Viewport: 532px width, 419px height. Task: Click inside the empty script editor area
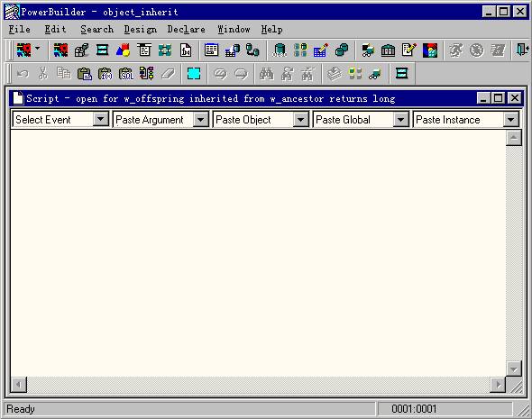[x=258, y=252]
